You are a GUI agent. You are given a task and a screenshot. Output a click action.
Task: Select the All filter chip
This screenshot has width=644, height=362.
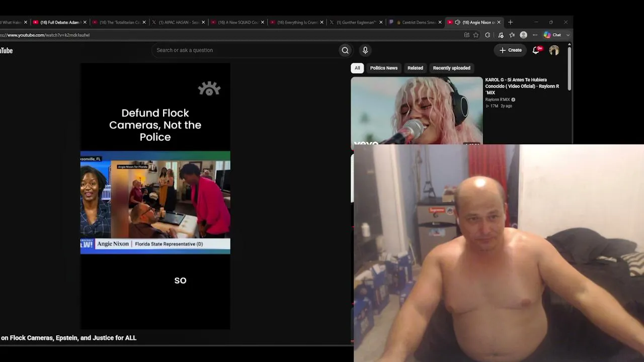357,68
